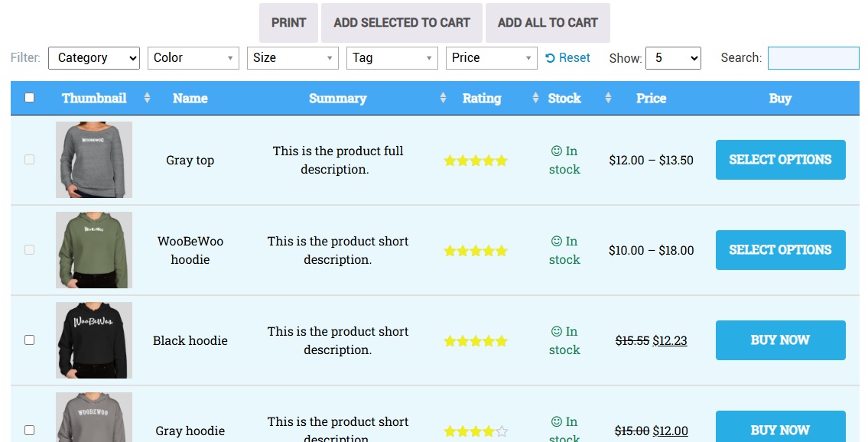Screen dimensions: 868x442
Task: Focus the Search input field
Action: [814, 58]
